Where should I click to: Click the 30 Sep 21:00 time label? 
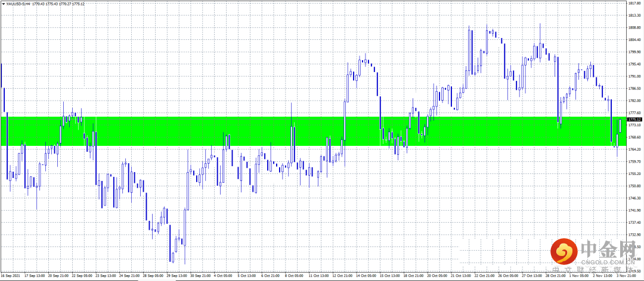pos(202,276)
